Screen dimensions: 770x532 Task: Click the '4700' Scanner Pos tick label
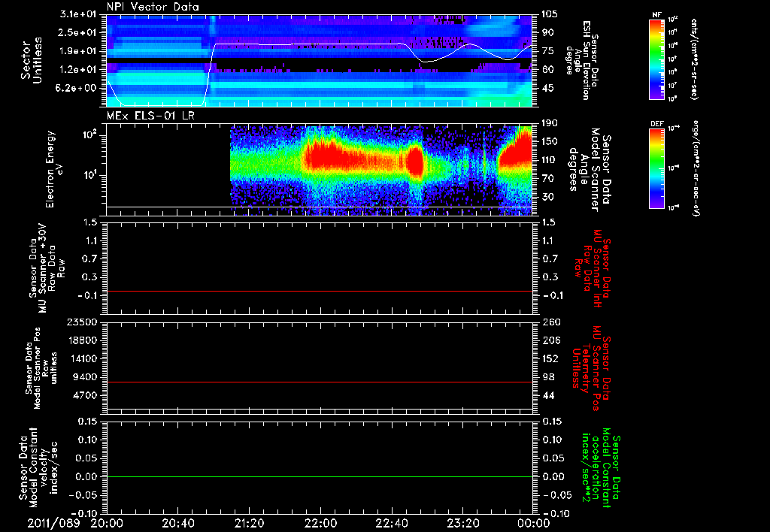tap(86, 395)
